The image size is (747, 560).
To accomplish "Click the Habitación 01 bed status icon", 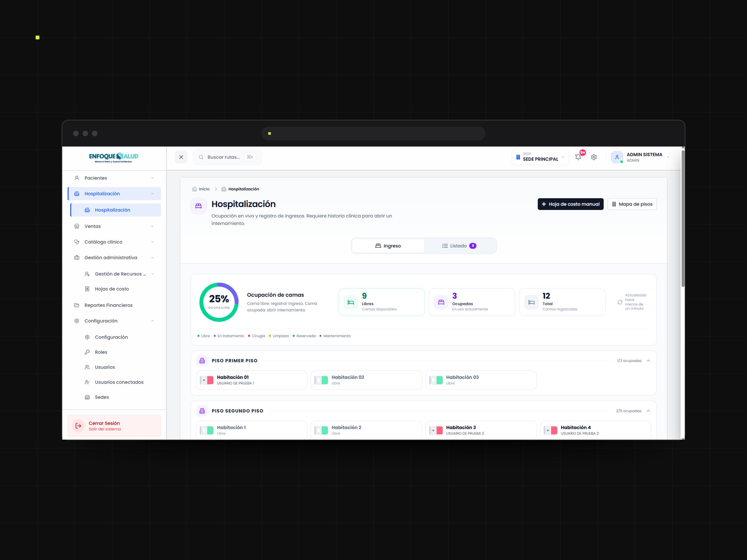I will coord(206,380).
